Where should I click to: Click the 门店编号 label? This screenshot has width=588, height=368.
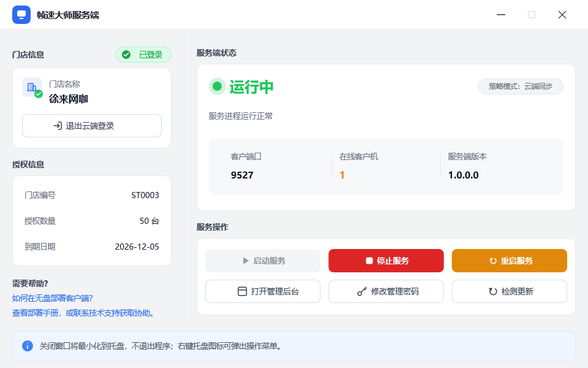click(40, 195)
